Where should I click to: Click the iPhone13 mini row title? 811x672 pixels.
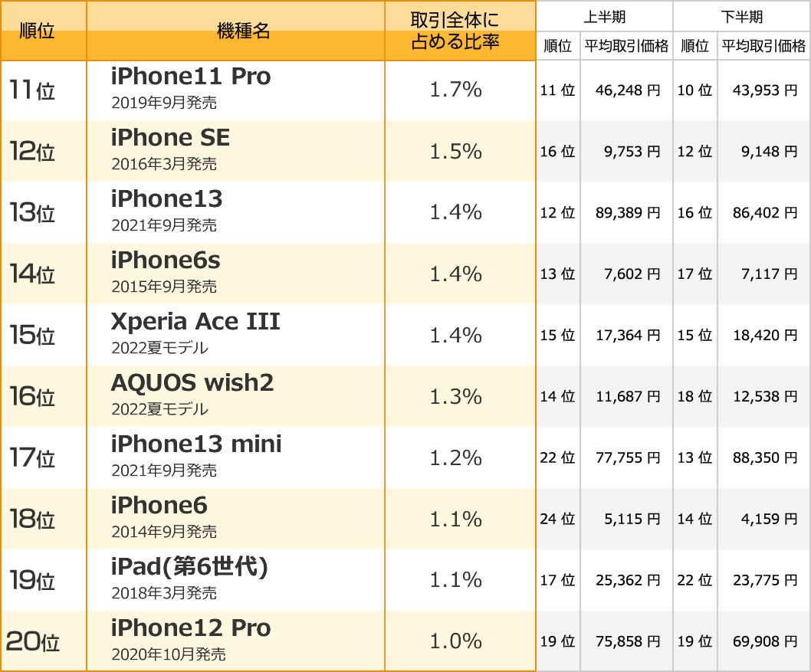tap(196, 444)
